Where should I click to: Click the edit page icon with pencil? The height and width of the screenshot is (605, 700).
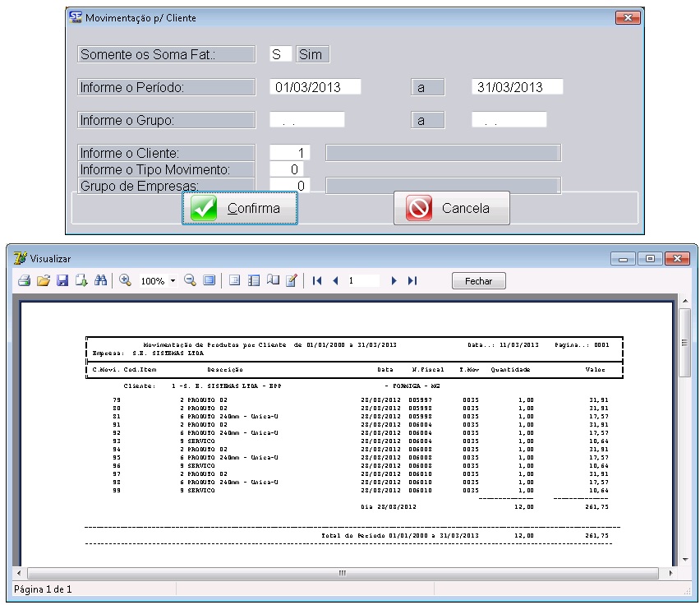(291, 281)
